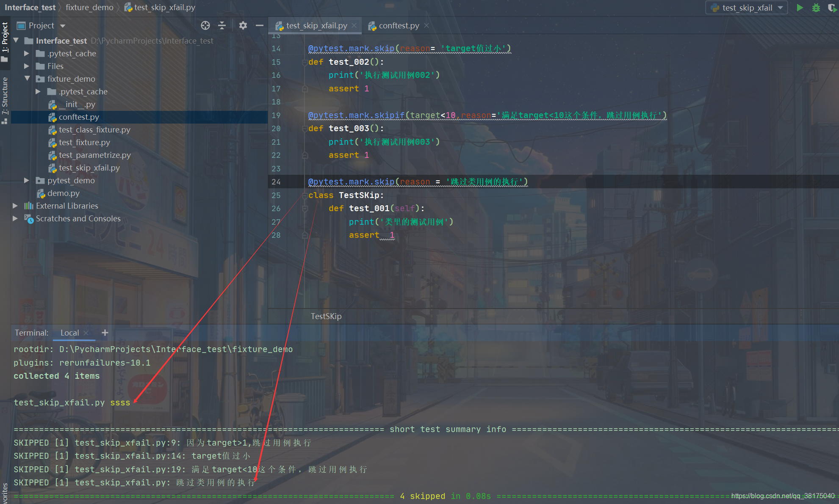
Task: Click Interface_test breadcrumb
Action: click(30, 7)
